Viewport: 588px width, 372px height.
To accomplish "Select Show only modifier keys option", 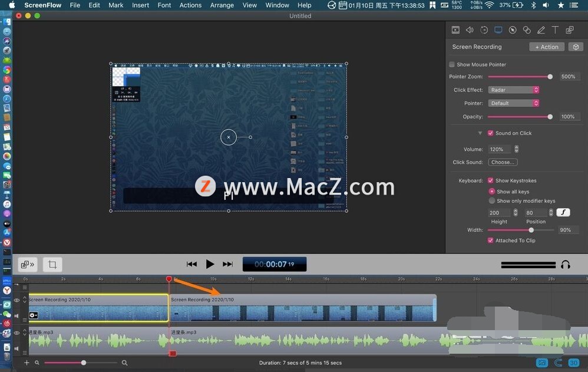I will tap(491, 201).
